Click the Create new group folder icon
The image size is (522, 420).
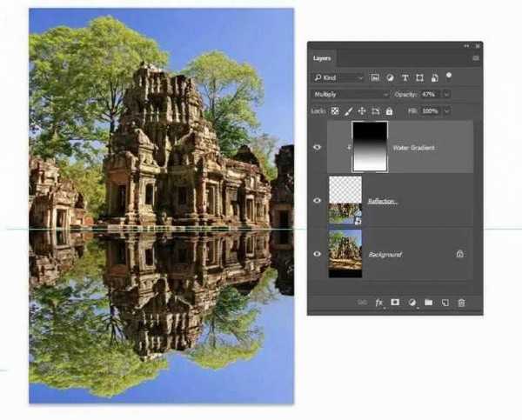pyautogui.click(x=428, y=303)
